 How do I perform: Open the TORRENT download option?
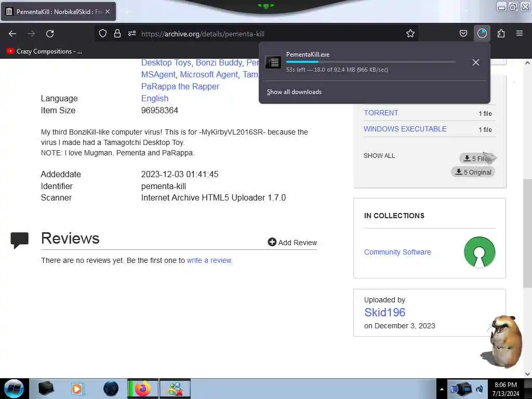(x=381, y=113)
